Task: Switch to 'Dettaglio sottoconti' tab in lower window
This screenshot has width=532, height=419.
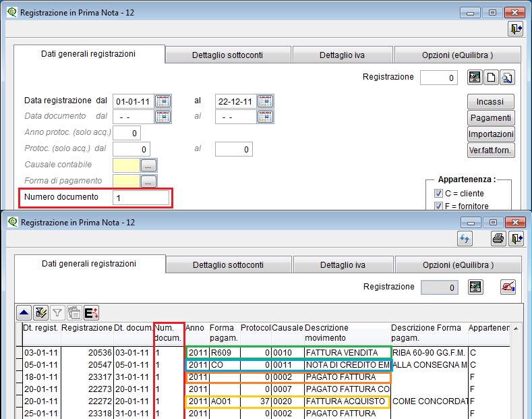Action: (229, 265)
